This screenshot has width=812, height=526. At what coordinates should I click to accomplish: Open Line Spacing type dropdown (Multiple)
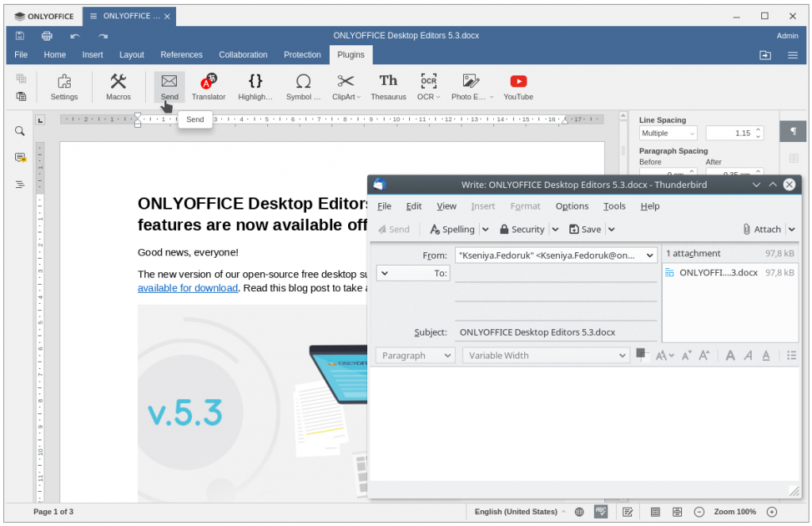[x=668, y=133]
